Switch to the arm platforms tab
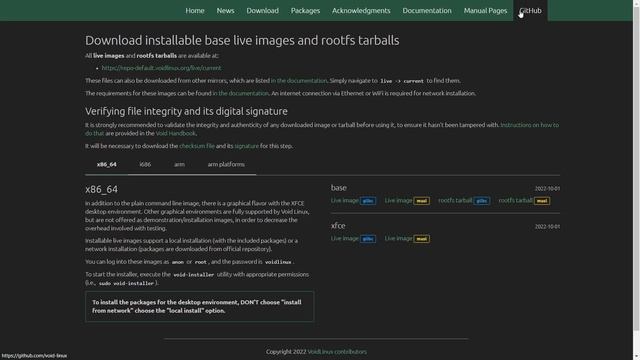Viewport: 640px width, 360px height. coord(226,164)
